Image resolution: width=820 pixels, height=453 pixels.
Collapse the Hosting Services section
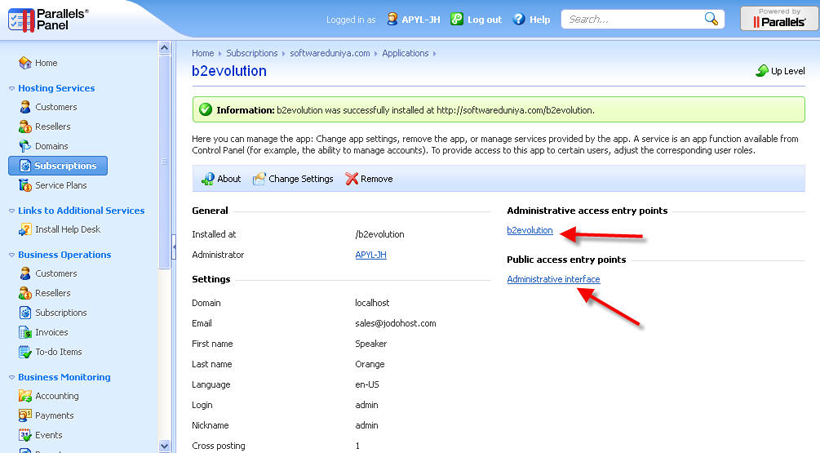click(12, 88)
